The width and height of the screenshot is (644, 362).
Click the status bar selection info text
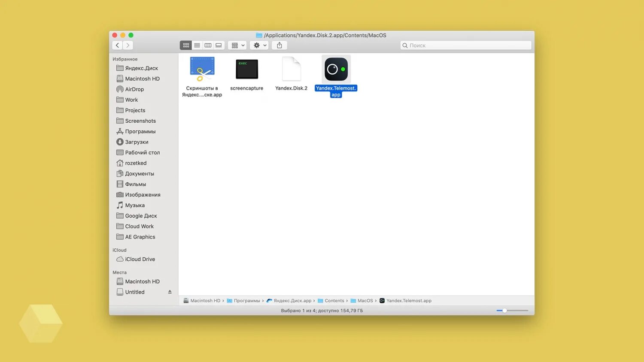pos(322,311)
